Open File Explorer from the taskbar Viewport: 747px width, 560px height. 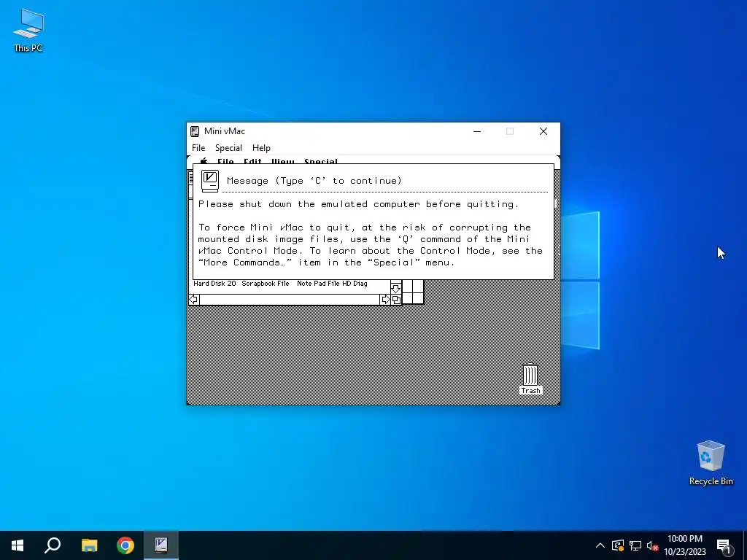click(x=89, y=545)
